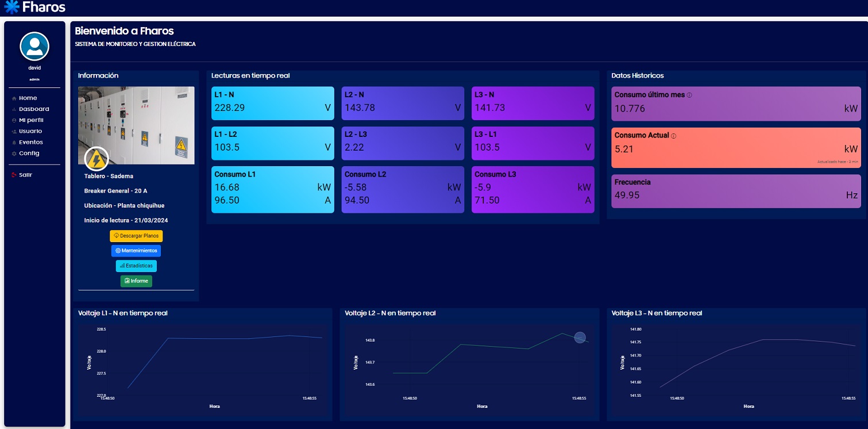This screenshot has width=868, height=429.
Task: Click Consumo L2 power value -5.58
Action: coord(357,187)
